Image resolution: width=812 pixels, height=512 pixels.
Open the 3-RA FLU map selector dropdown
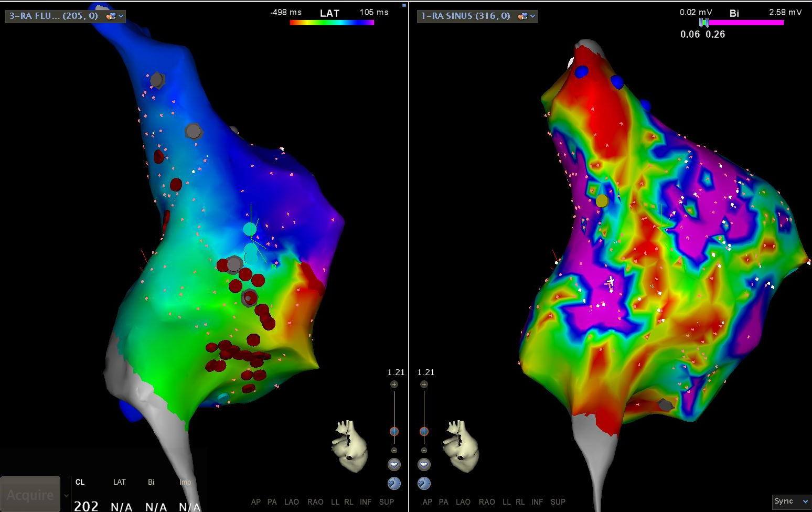(121, 16)
